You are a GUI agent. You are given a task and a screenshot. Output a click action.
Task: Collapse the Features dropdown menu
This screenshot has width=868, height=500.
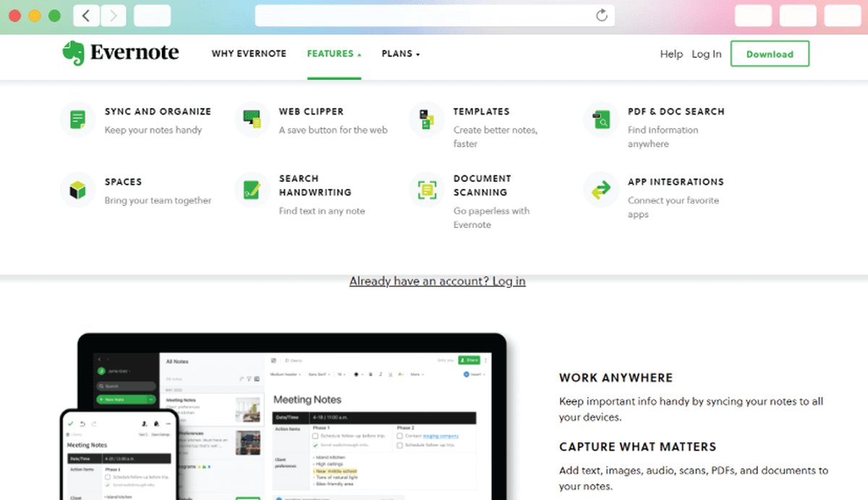[x=333, y=54]
